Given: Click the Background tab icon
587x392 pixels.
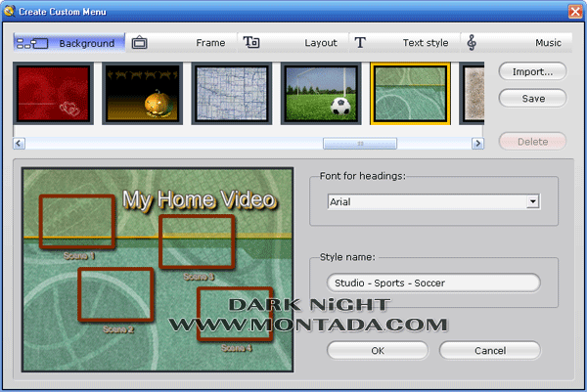Looking at the screenshot, I should pyautogui.click(x=27, y=43).
